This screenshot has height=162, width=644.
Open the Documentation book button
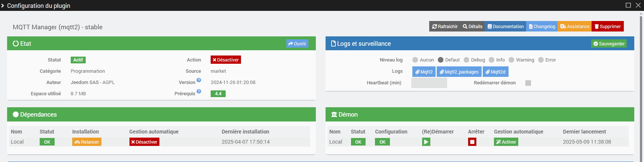pos(506,26)
